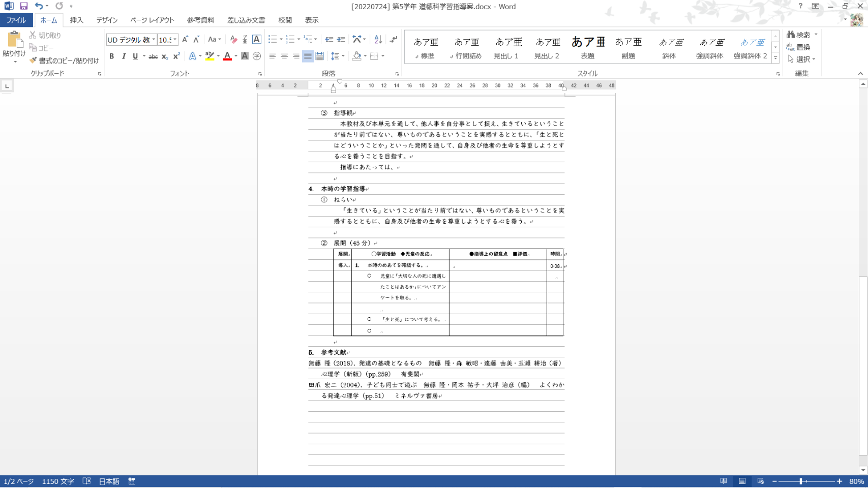
Task: Open the 挿入 (Insert) tab
Action: tap(76, 20)
